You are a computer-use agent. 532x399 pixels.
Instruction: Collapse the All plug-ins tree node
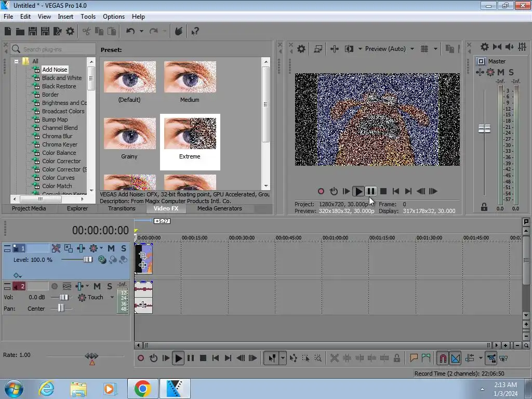[16, 61]
